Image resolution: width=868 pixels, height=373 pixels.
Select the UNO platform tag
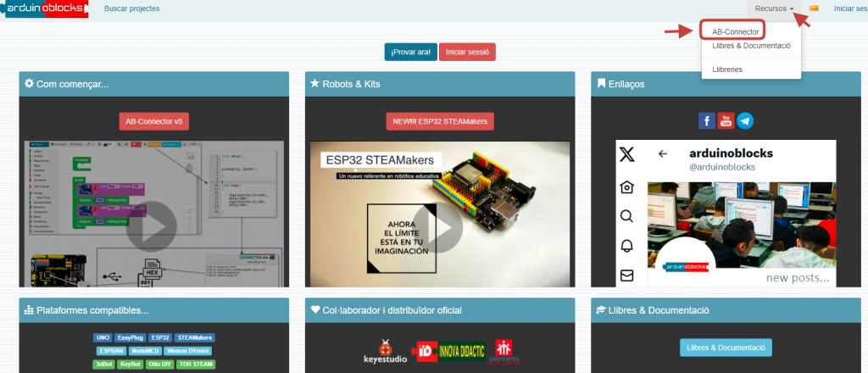103,337
